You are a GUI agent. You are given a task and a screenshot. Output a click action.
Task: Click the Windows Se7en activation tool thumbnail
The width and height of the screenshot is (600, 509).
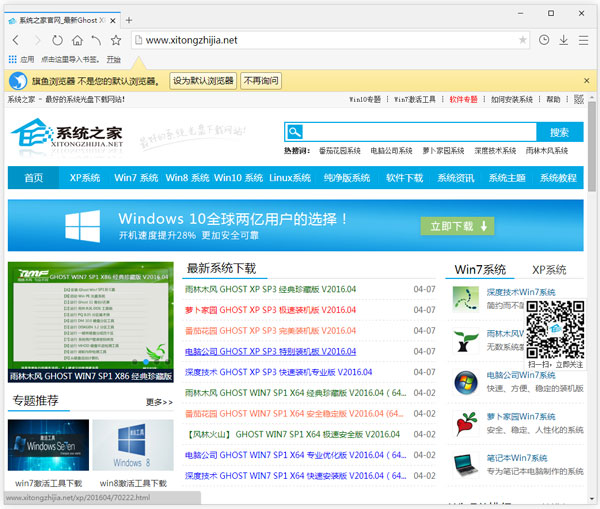coord(48,445)
